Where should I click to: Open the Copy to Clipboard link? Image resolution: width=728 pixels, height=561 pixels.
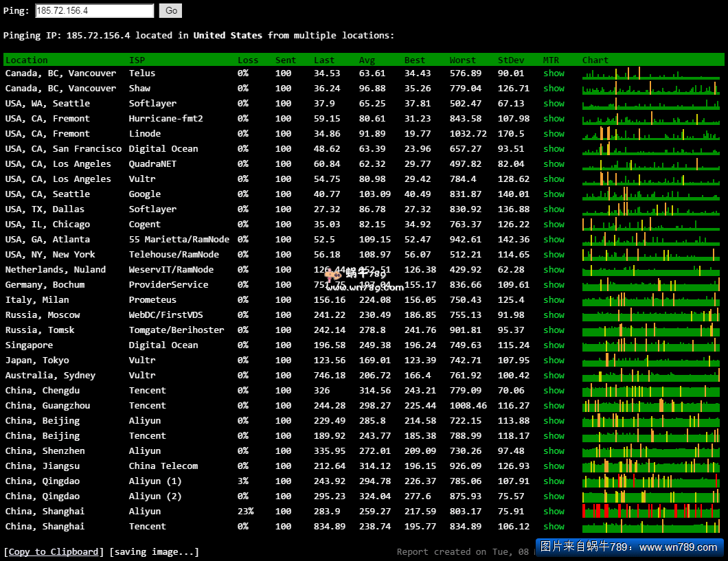pos(54,552)
